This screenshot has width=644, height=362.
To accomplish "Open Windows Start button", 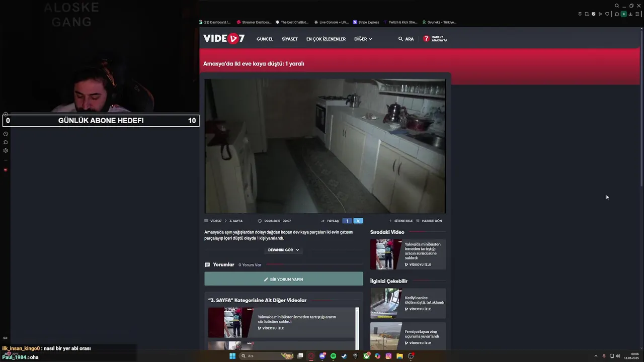I will point(232,356).
